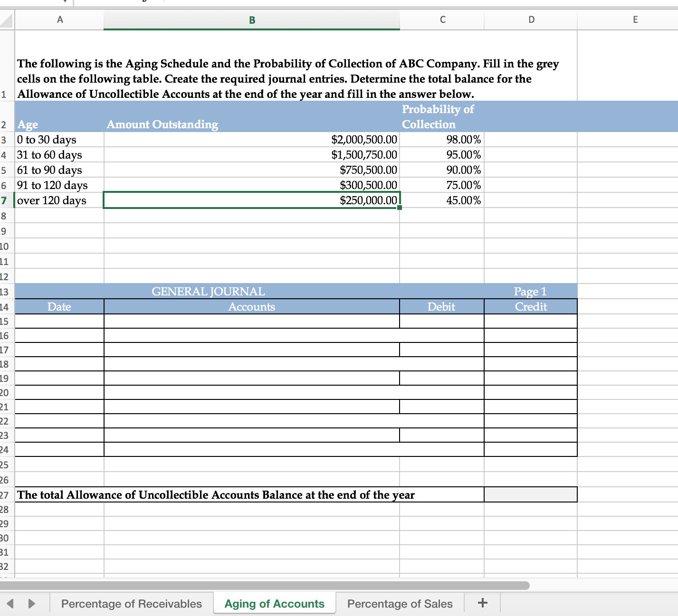
Task: Click the 'Age' header cell
Action: click(x=59, y=116)
